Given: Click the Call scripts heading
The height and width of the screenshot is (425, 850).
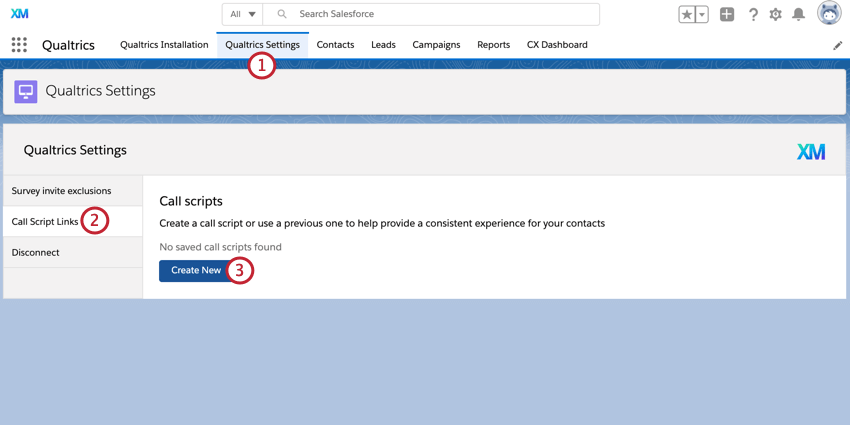Looking at the screenshot, I should (191, 201).
